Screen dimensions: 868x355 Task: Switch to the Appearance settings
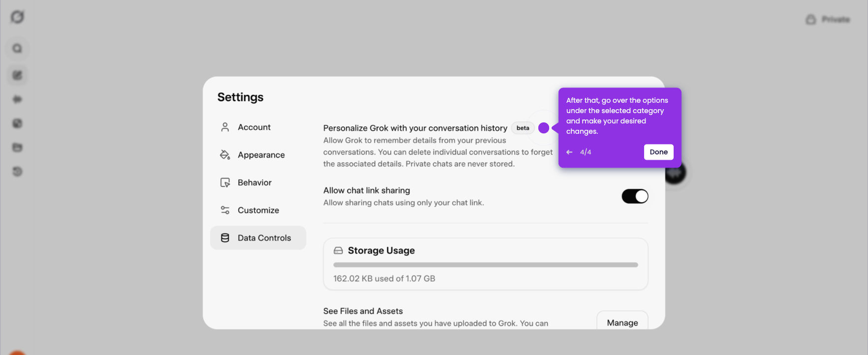(258, 155)
